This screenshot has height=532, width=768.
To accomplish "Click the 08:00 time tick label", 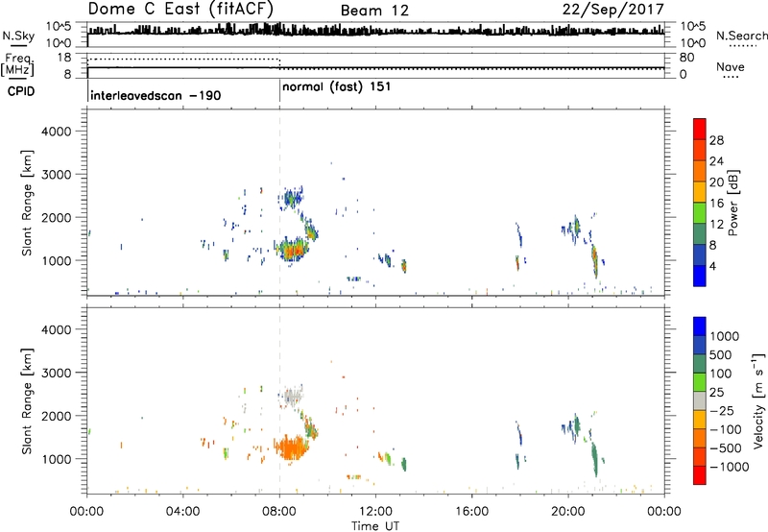I will click(x=279, y=512).
